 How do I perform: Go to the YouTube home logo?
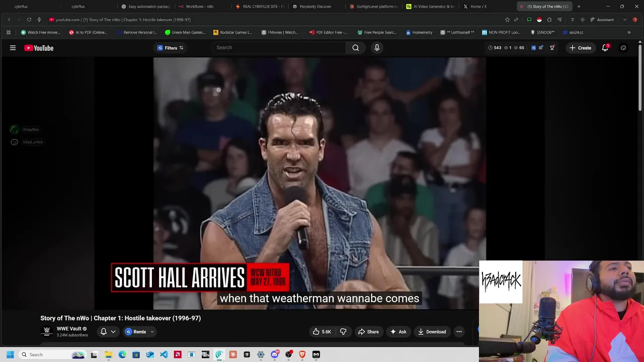(39, 48)
